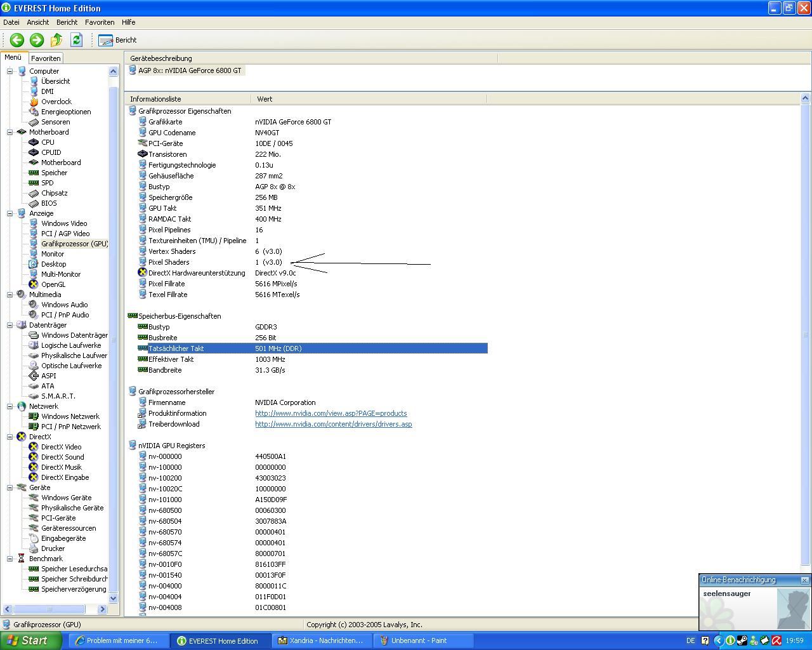Switch to the Favoriten tab
Screen dimensions: 812x650
click(x=46, y=58)
